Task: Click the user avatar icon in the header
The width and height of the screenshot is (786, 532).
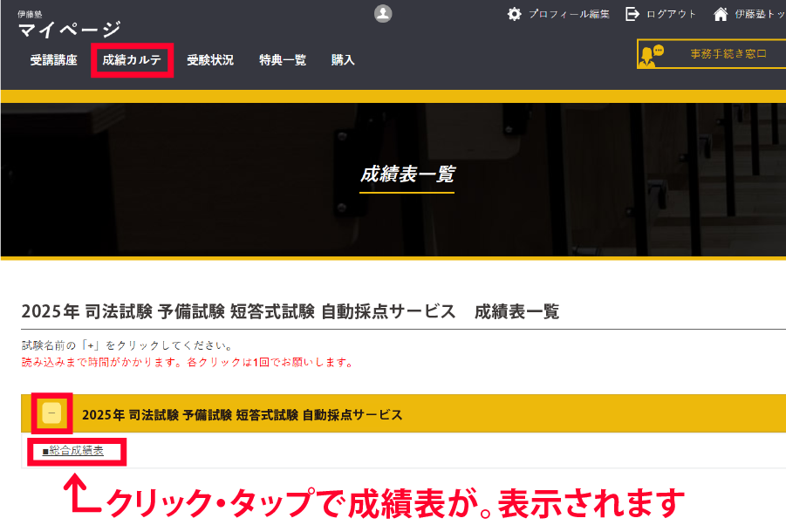Action: pos(383,14)
